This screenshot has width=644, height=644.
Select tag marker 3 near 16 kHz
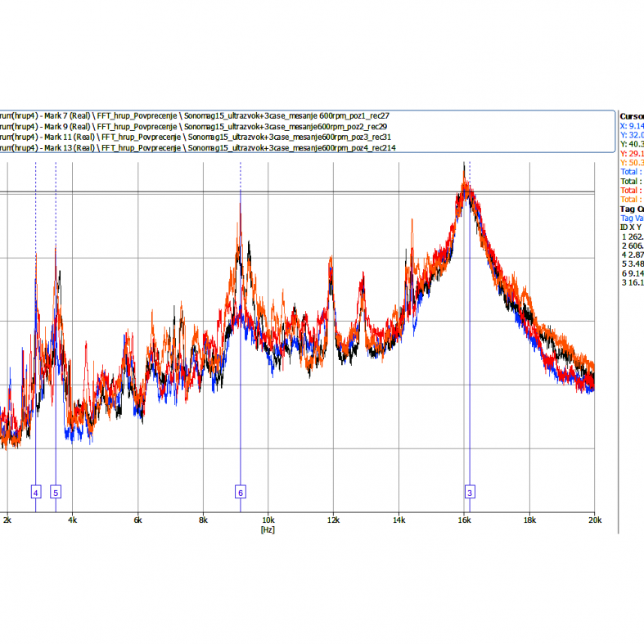pos(470,492)
